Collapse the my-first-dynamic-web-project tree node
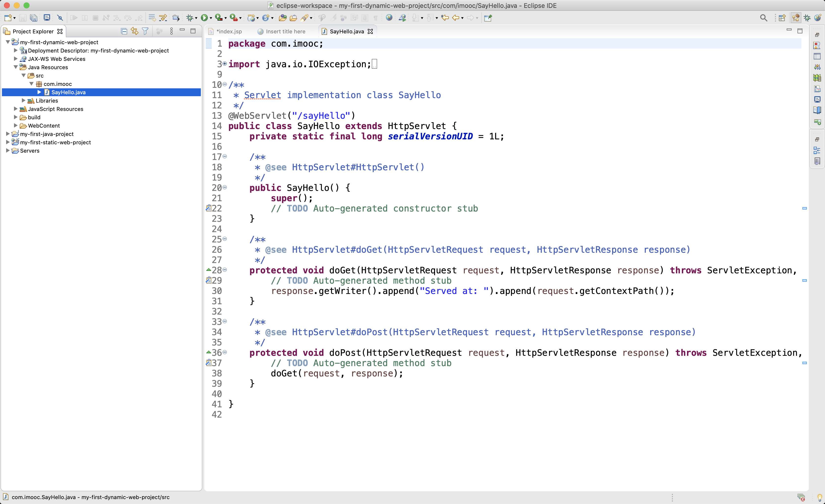 [8, 42]
